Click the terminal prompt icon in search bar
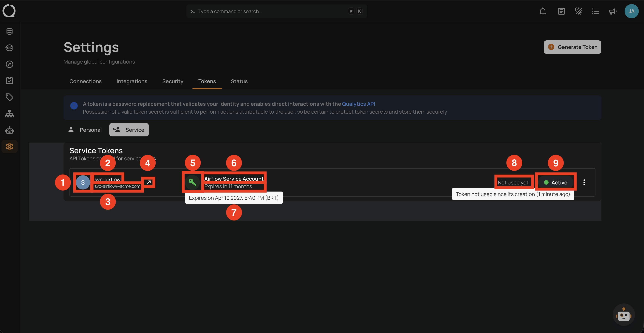The image size is (644, 333). [193, 12]
